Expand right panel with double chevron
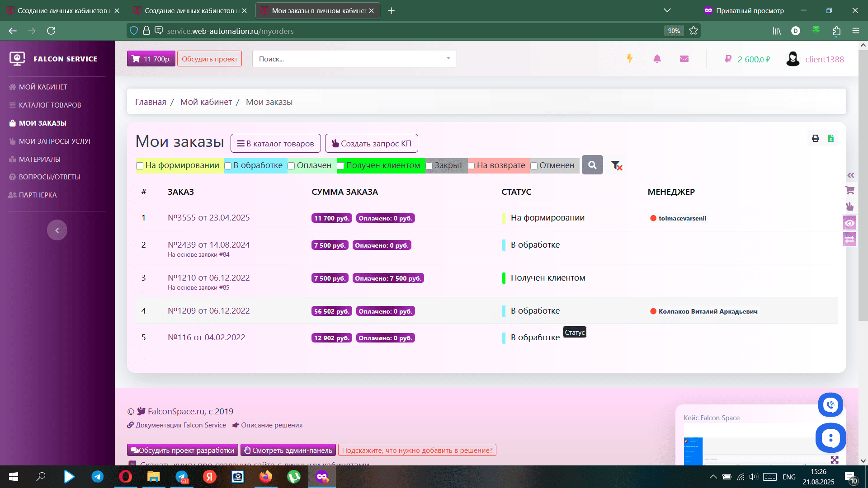This screenshot has width=868, height=488. tap(851, 175)
